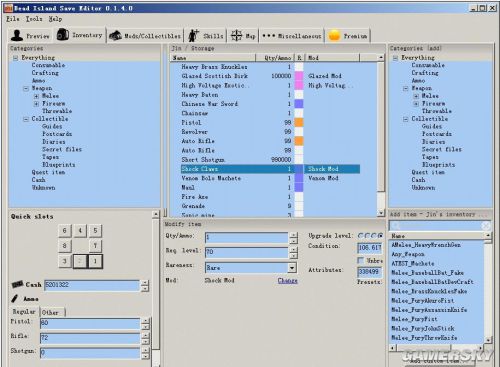This screenshot has width=500, height=367.
Task: Click quick slot button 6
Action: (x=65, y=230)
